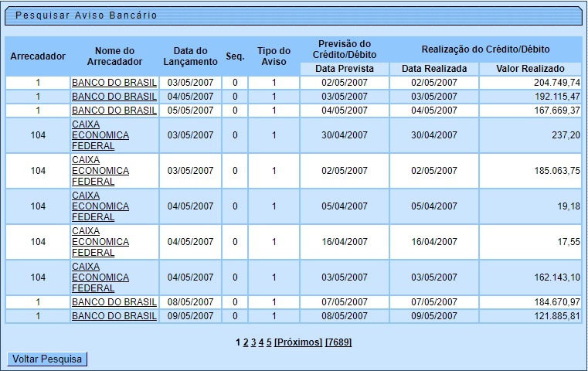Click Data Realizada 07/05/2007 cell
This screenshot has width=588, height=371.
(x=434, y=302)
